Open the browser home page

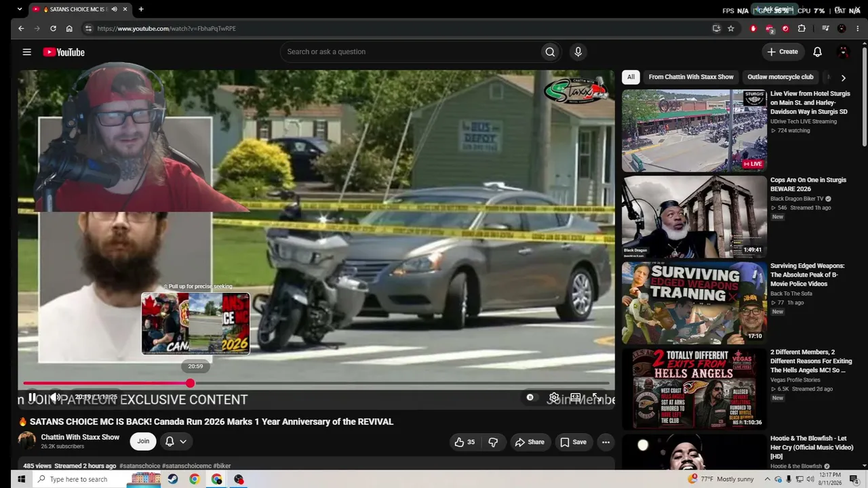point(69,28)
